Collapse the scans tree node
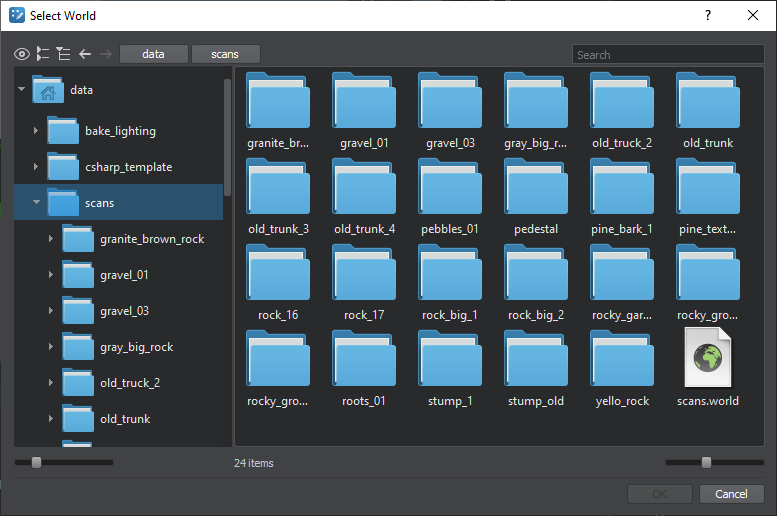Image resolution: width=777 pixels, height=516 pixels. coord(37,203)
